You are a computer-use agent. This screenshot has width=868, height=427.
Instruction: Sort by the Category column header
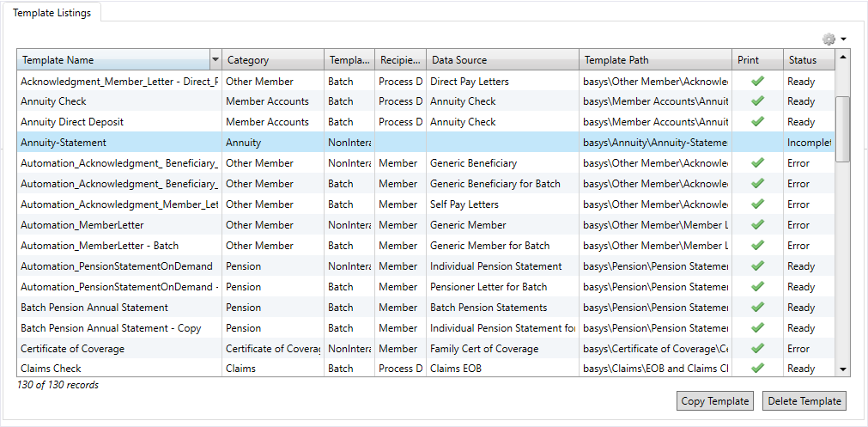coord(272,60)
